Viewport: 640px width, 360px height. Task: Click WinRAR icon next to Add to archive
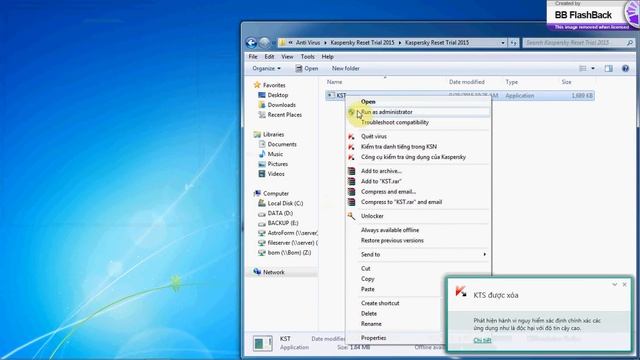pos(351,171)
